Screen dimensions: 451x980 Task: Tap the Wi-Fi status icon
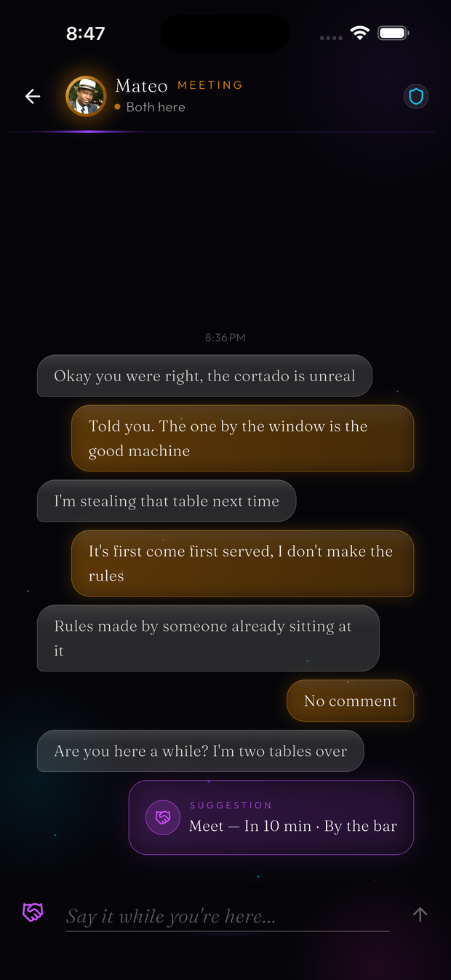click(x=359, y=33)
